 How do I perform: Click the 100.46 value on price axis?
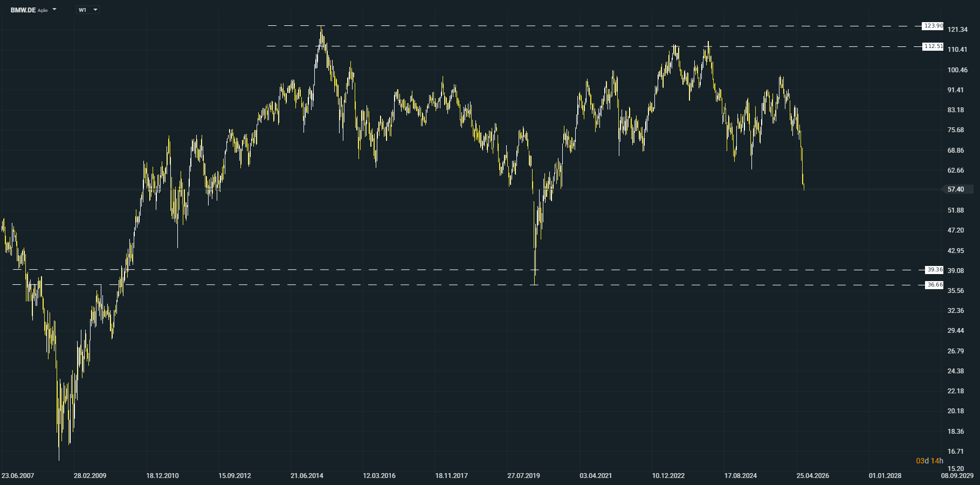(x=957, y=70)
